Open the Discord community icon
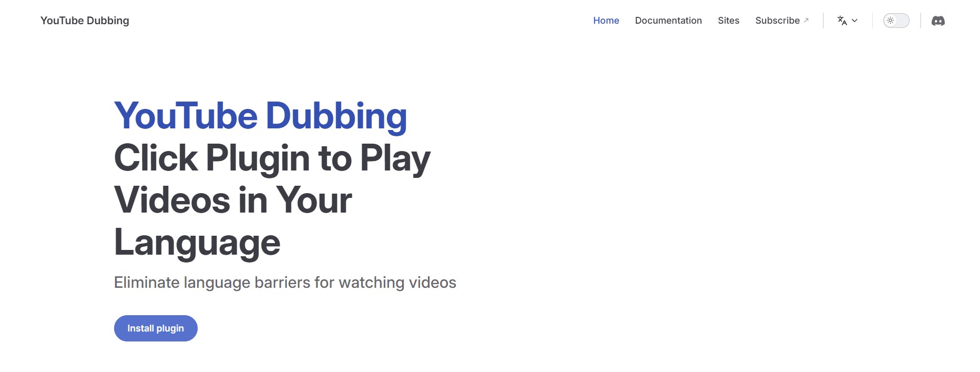980x372 pixels. click(x=938, y=21)
